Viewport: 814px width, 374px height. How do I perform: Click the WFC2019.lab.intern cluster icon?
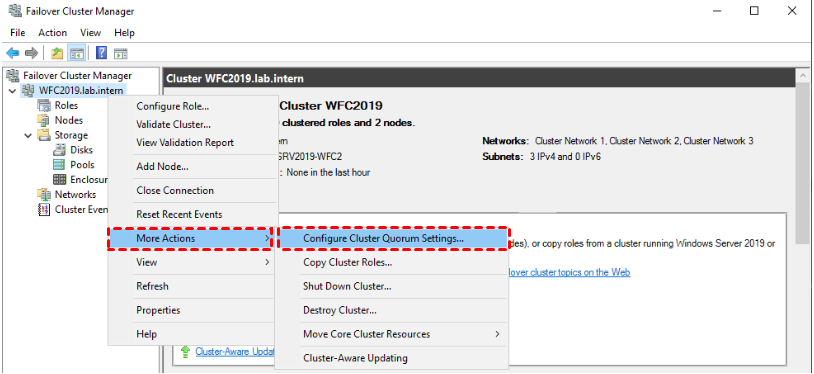coord(28,91)
